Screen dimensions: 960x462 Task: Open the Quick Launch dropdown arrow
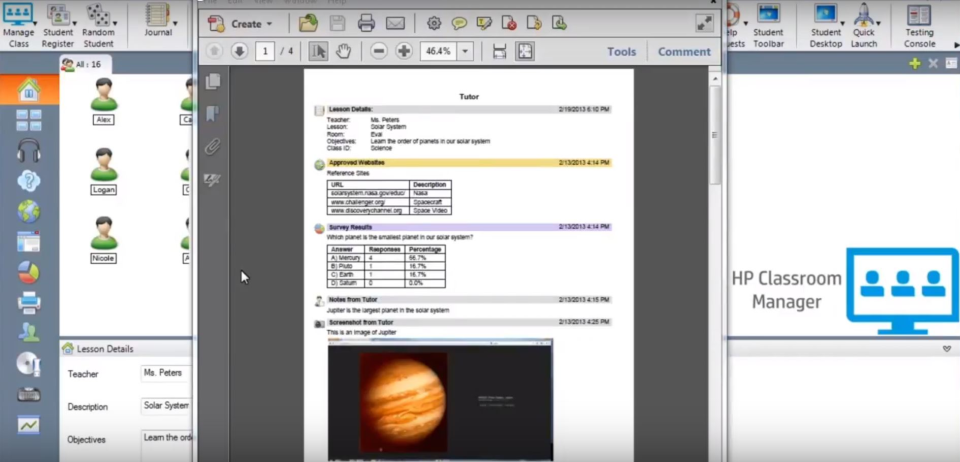pyautogui.click(x=878, y=23)
